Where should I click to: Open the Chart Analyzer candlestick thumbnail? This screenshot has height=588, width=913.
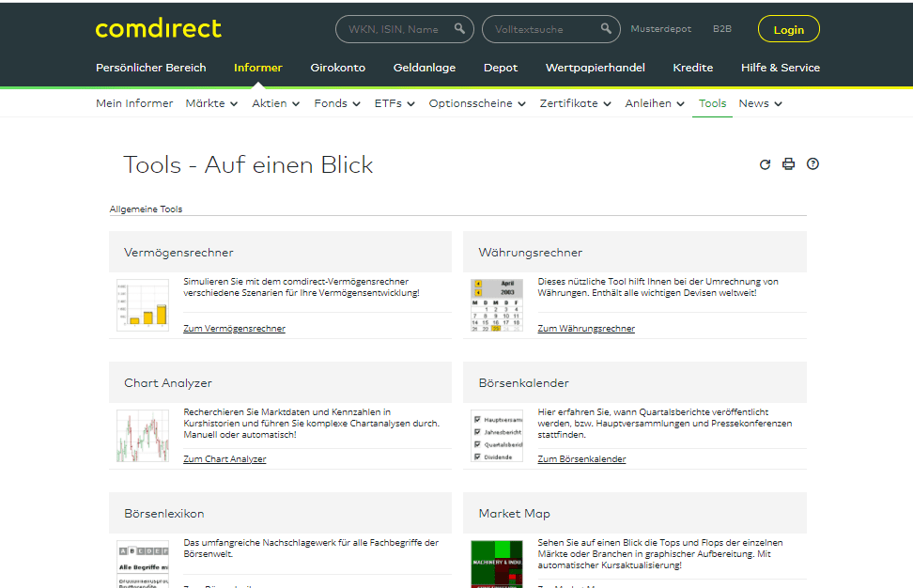tap(143, 436)
